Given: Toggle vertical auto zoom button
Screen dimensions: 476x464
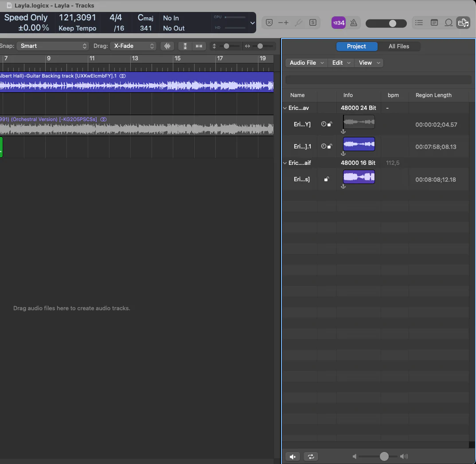Looking at the screenshot, I should click(x=185, y=46).
